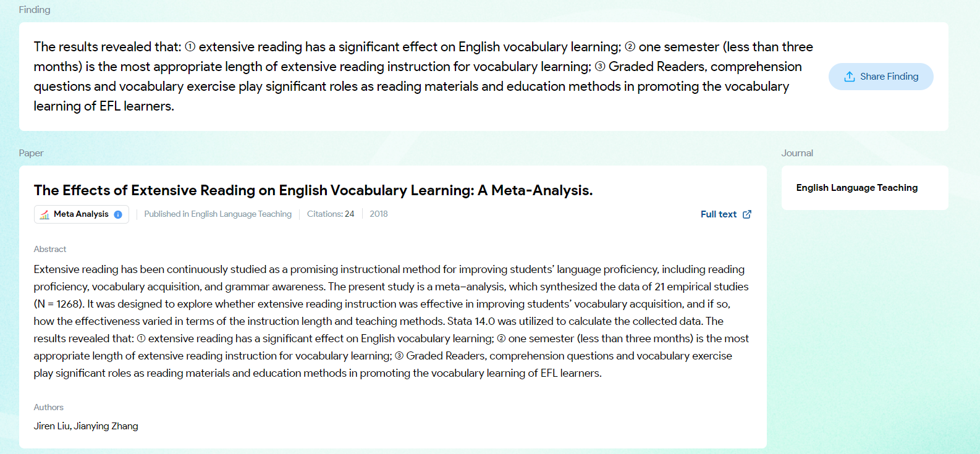Open the blue info icon next to Meta Analysis
Viewport: 980px width, 454px height.
pyautogui.click(x=118, y=214)
